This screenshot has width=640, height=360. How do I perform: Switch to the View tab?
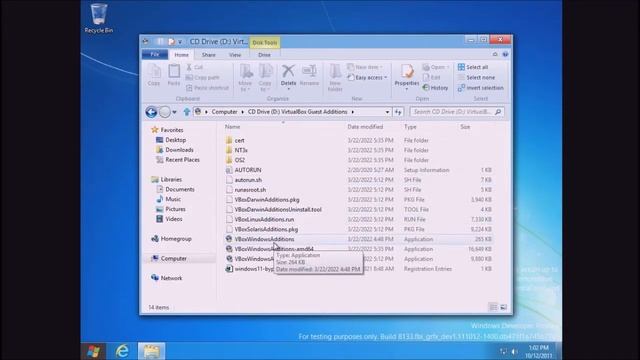tap(235, 55)
